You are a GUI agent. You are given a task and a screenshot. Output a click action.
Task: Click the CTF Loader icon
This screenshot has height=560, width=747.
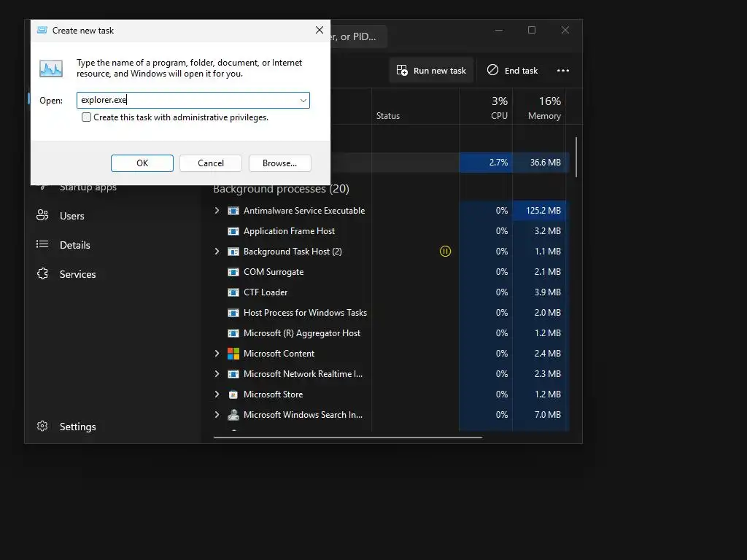[233, 292]
